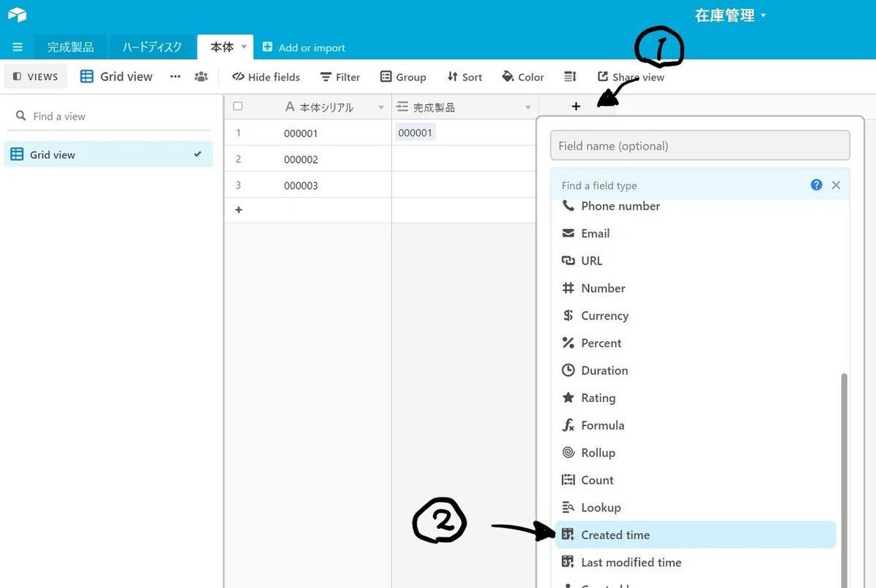Open the three-dot view options menu
Image resolution: width=876 pixels, height=588 pixels.
175,77
